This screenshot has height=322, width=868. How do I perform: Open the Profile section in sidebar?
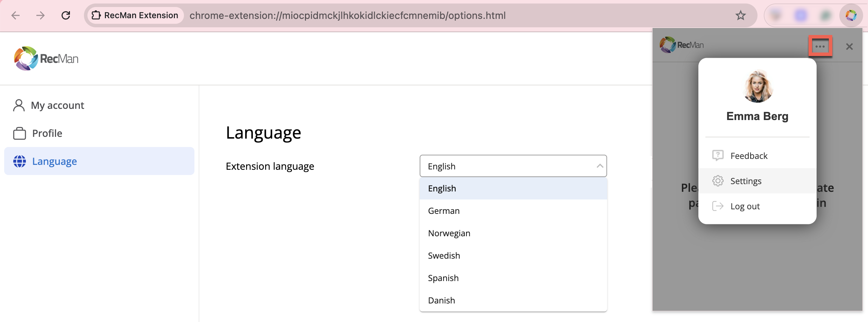47,133
